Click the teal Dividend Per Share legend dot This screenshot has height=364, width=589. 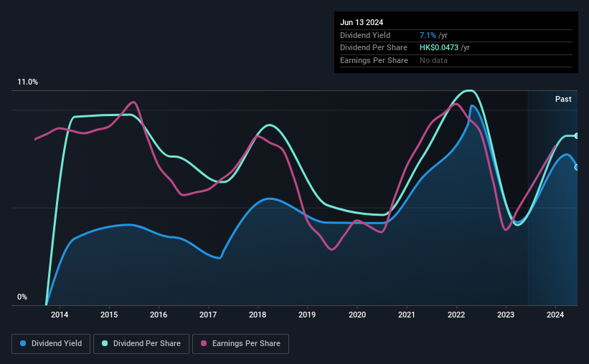point(105,343)
